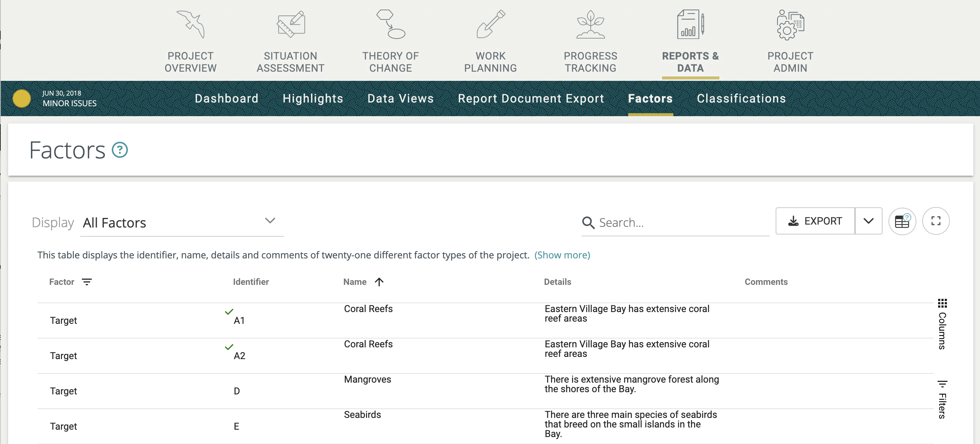Click into the Search field

(681, 223)
